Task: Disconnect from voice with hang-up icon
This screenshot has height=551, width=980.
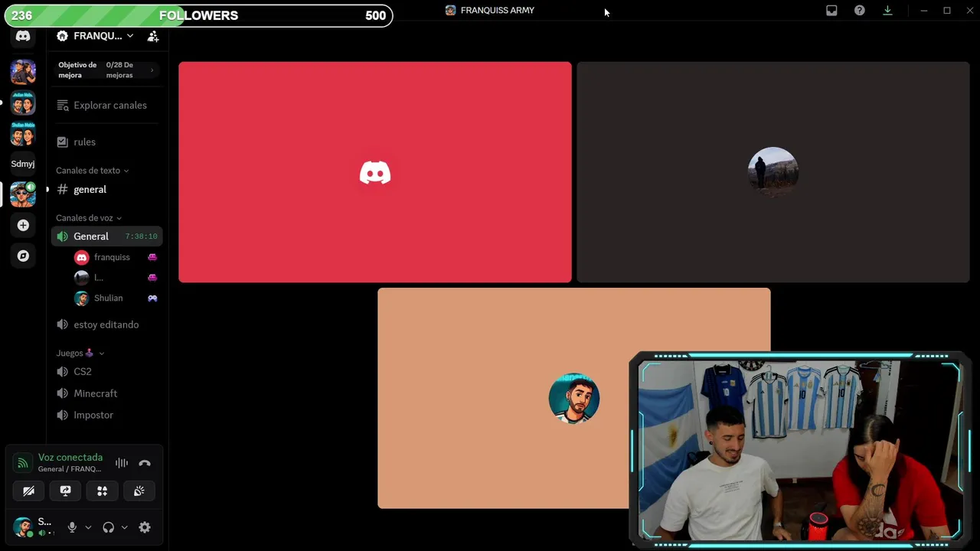Action: (145, 463)
